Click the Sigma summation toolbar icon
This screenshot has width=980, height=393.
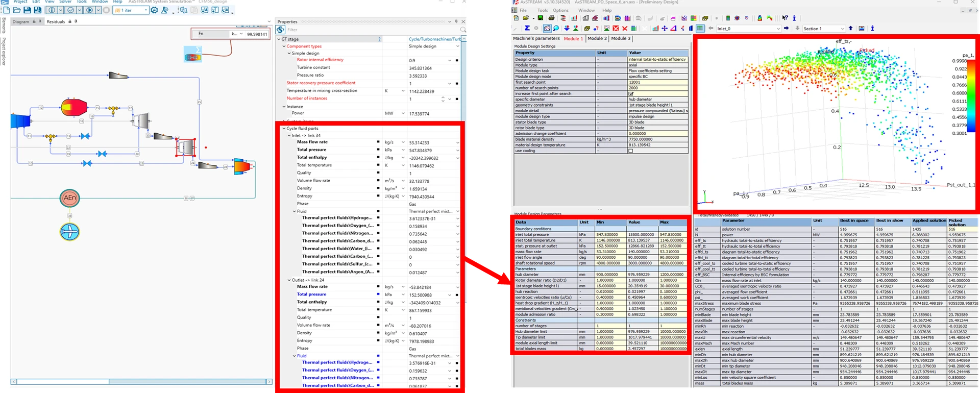(x=527, y=29)
